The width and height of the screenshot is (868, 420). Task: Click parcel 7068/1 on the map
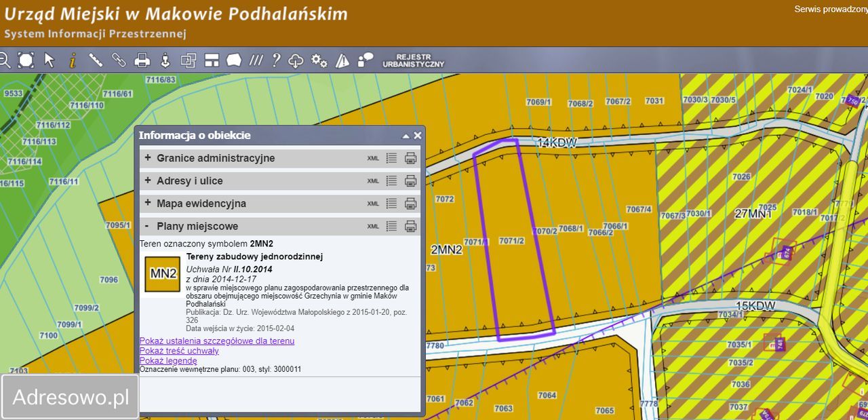pyautogui.click(x=570, y=229)
